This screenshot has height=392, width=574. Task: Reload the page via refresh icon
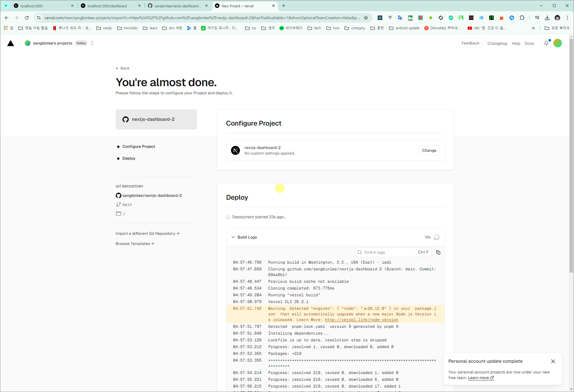click(x=27, y=18)
